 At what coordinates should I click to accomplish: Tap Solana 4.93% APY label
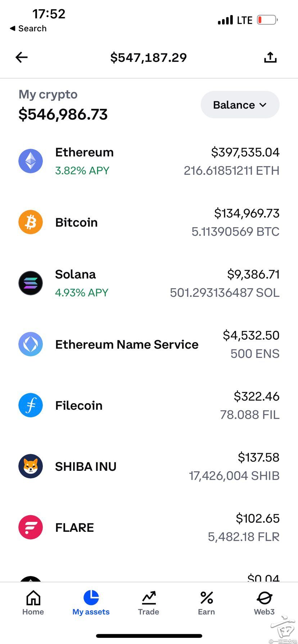82,293
